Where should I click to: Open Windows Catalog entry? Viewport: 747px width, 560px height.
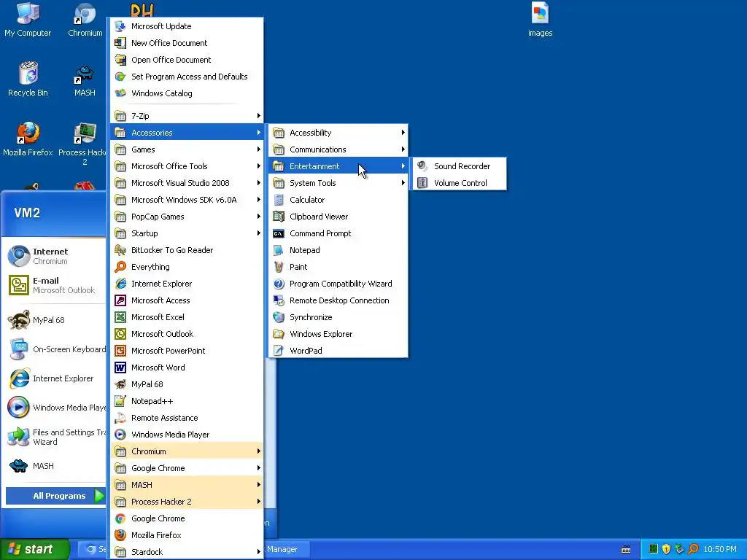click(x=187, y=93)
